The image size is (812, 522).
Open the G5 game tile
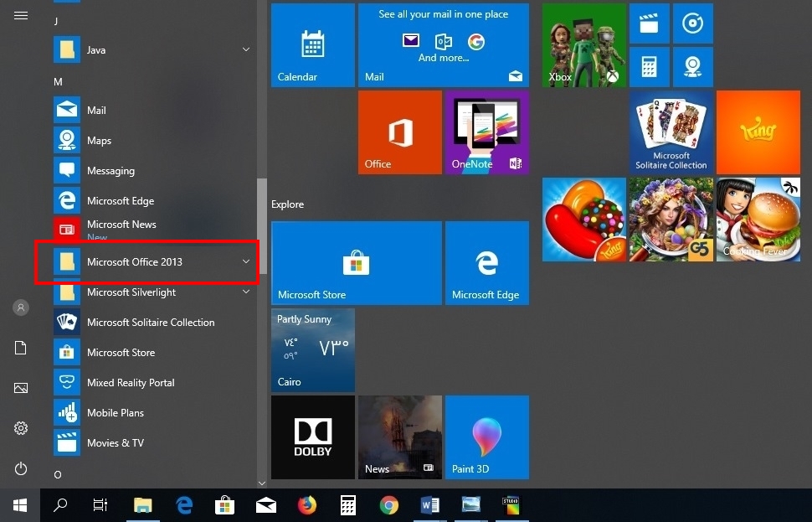pyautogui.click(x=671, y=220)
